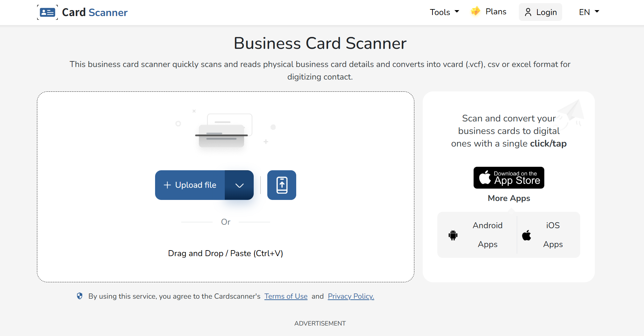The height and width of the screenshot is (336, 644).
Task: Click the Card Scanner logo icon
Action: (x=47, y=12)
